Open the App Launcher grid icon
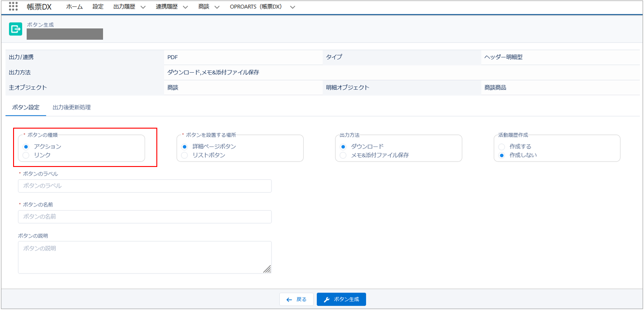This screenshot has height=310, width=644. 14,7
